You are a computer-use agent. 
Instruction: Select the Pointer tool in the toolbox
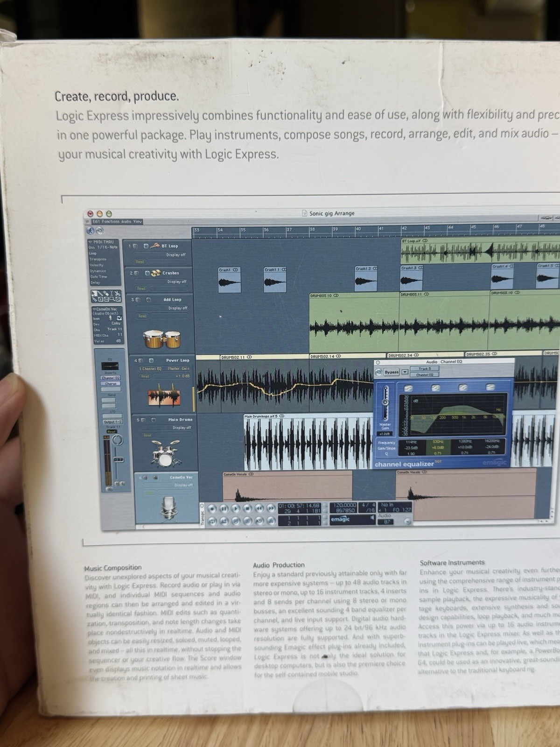tap(94, 294)
